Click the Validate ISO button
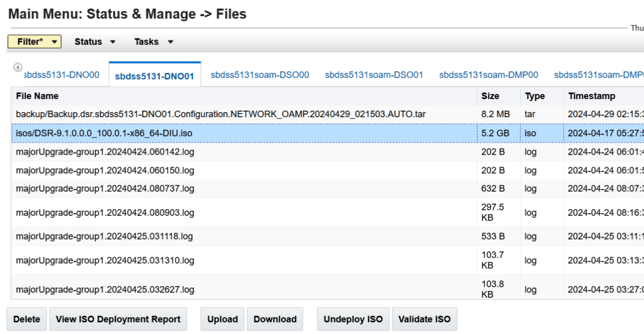 tap(424, 319)
